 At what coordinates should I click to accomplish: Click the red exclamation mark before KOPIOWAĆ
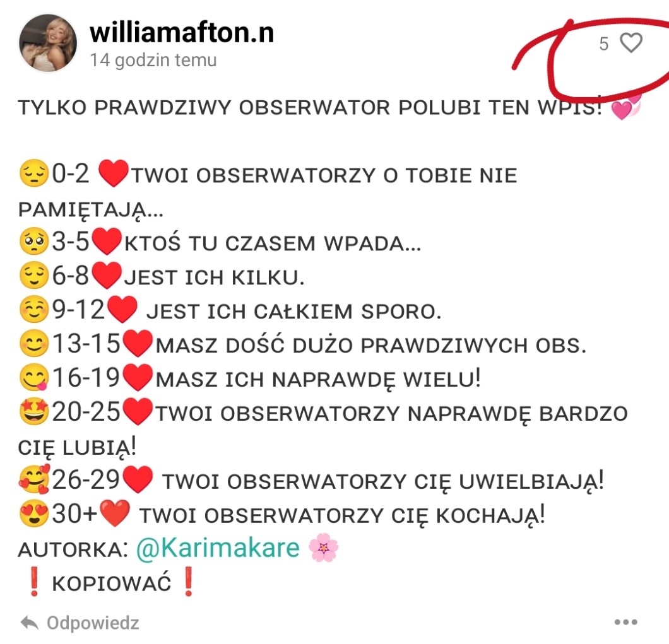[x=35, y=582]
